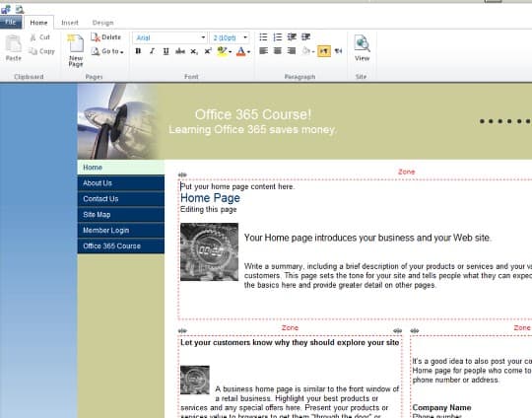Screen dimensions: 532x418
Task: Click the Delete page button
Action: 105,37
